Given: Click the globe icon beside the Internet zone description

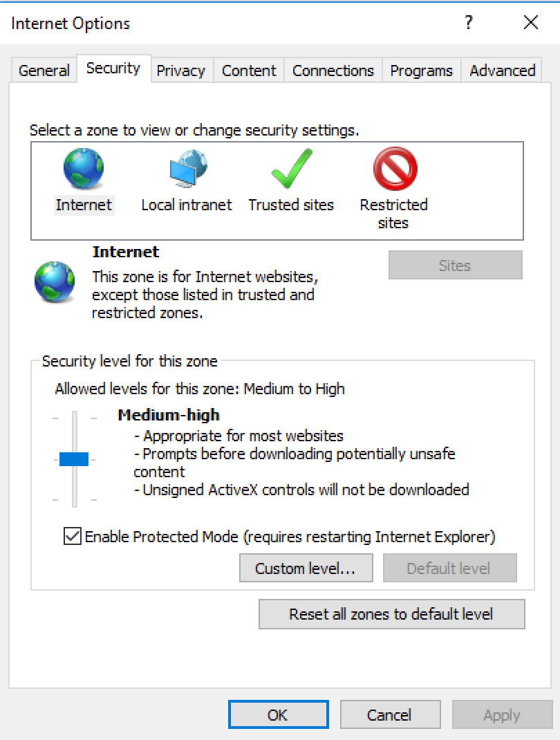Looking at the screenshot, I should pyautogui.click(x=55, y=282).
